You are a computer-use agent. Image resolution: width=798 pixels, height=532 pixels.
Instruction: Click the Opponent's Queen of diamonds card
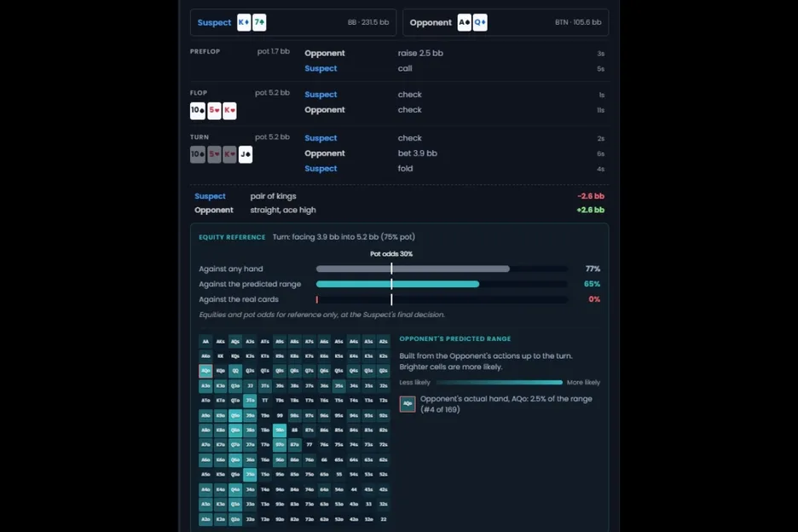coord(480,22)
